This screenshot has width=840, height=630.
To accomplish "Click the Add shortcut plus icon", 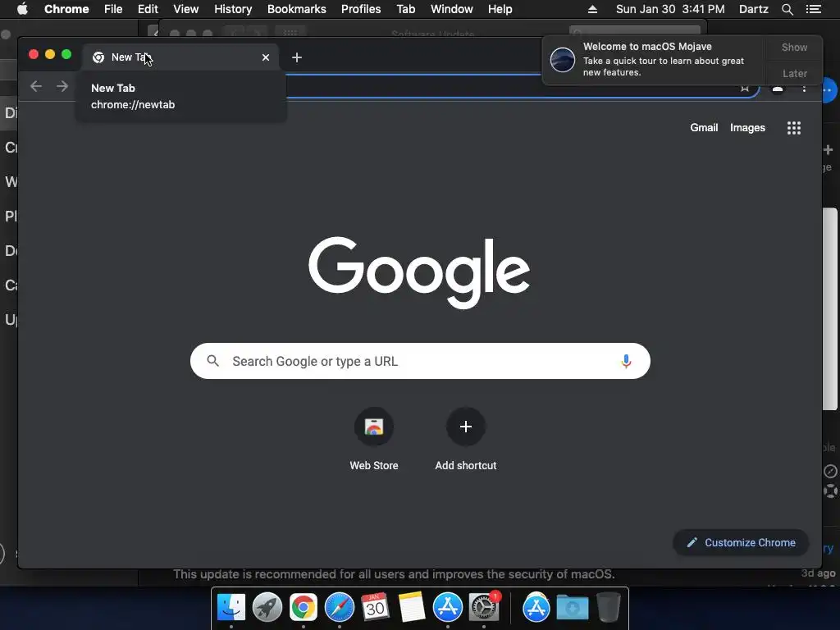I will coord(466,427).
